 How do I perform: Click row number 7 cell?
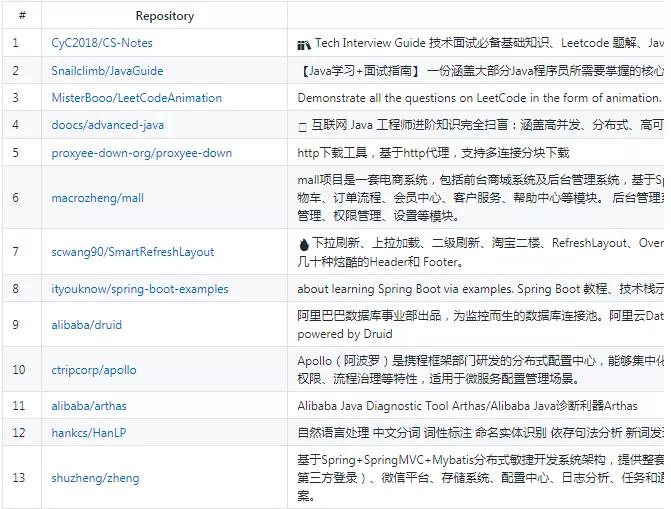coord(21,252)
